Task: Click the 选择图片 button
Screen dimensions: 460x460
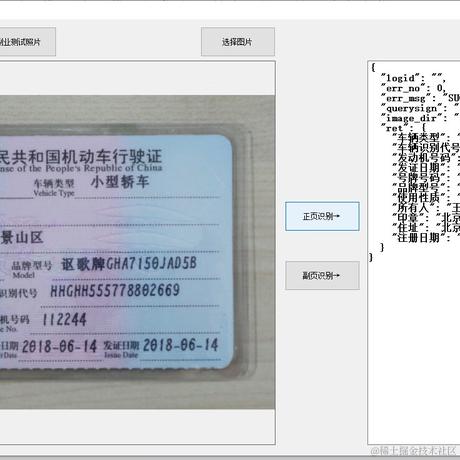Action: coord(238,42)
